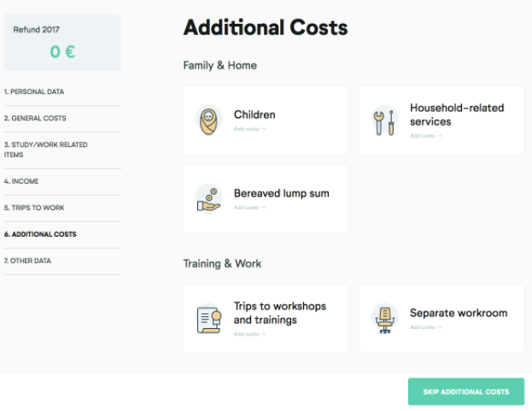532x411 pixels.
Task: Click the office chair workroom icon
Action: (x=384, y=319)
